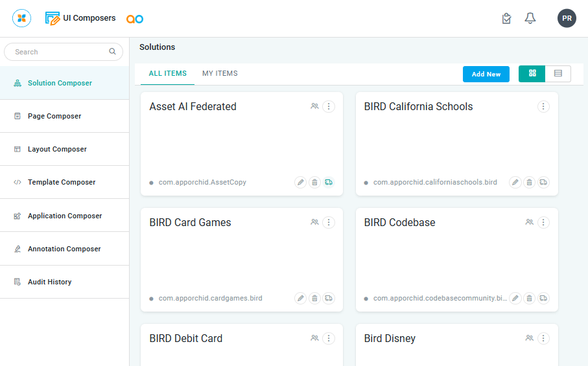
Task: Open the tasks clipboard icon in header
Action: pyautogui.click(x=506, y=18)
